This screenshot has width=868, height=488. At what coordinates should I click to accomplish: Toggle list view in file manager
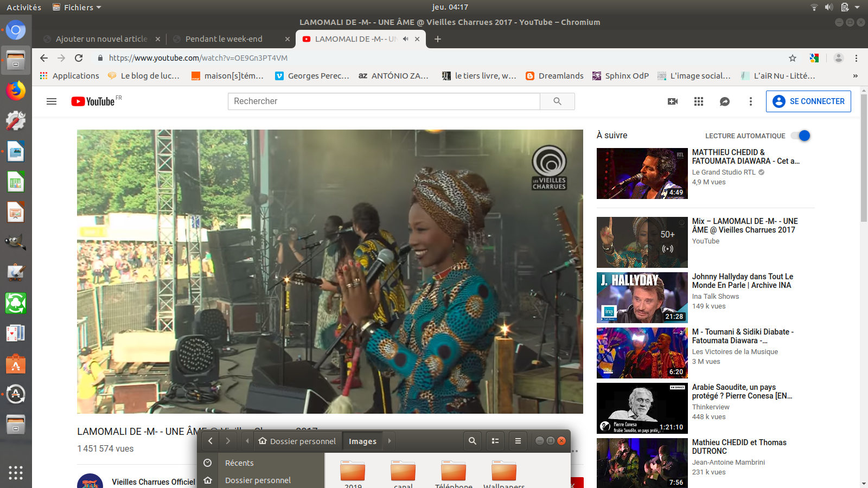(x=495, y=441)
